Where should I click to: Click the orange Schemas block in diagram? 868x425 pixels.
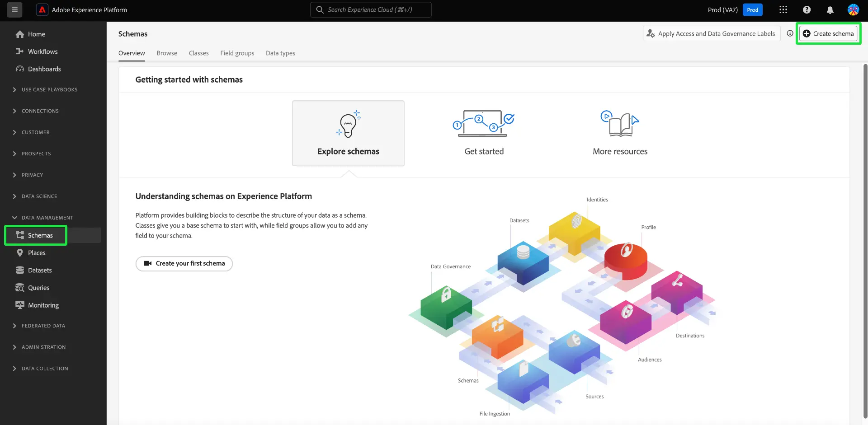(x=497, y=337)
